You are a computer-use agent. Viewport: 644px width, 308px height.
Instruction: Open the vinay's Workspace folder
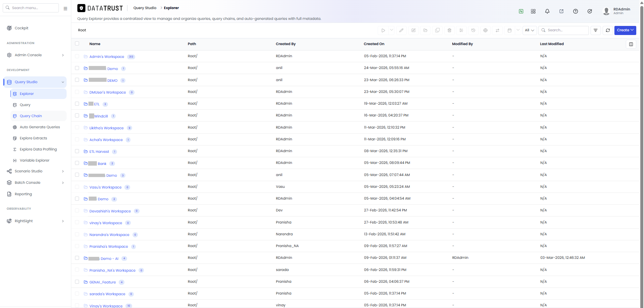click(x=106, y=223)
